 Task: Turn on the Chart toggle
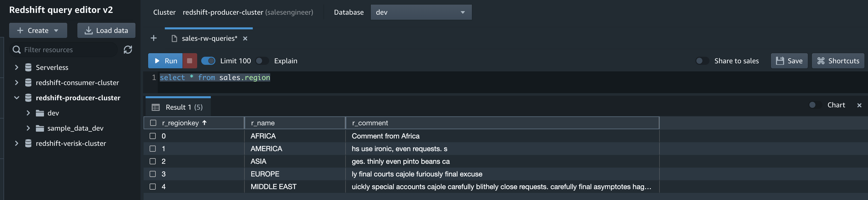tap(814, 105)
